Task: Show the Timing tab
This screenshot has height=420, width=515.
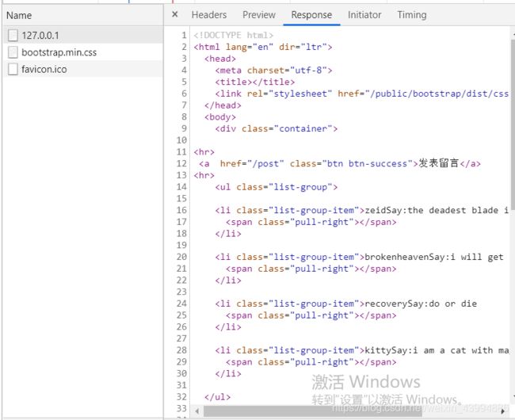Action: pyautogui.click(x=412, y=14)
